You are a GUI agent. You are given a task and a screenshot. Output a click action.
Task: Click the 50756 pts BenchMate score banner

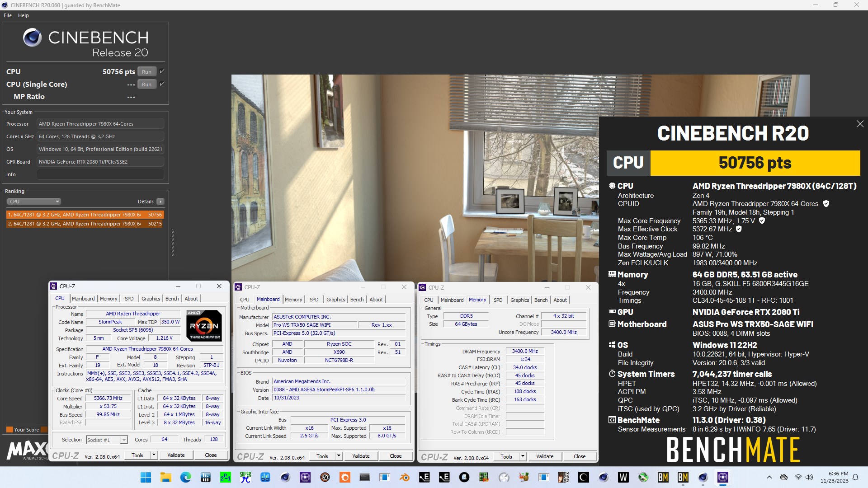pyautogui.click(x=755, y=163)
